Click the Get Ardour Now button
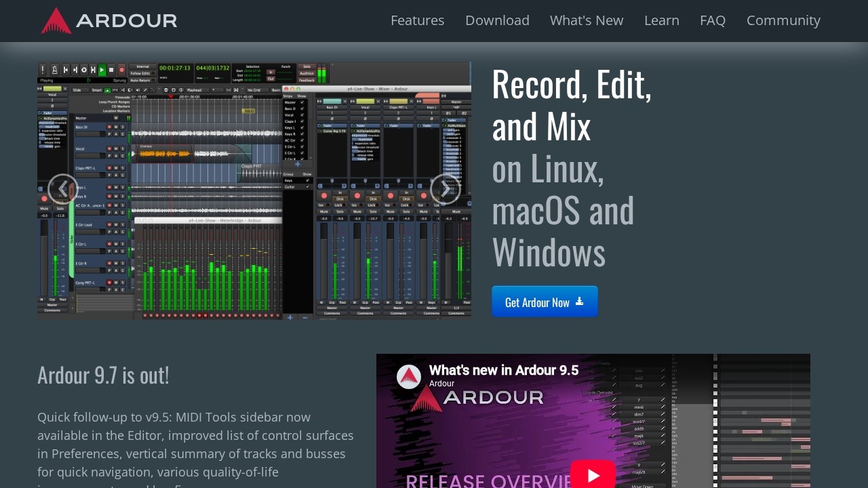Viewport: 868px width, 488px height. tap(545, 302)
